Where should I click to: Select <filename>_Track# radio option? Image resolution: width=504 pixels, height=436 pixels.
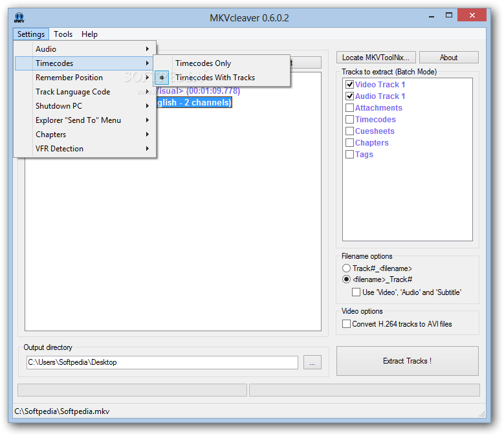coord(346,279)
